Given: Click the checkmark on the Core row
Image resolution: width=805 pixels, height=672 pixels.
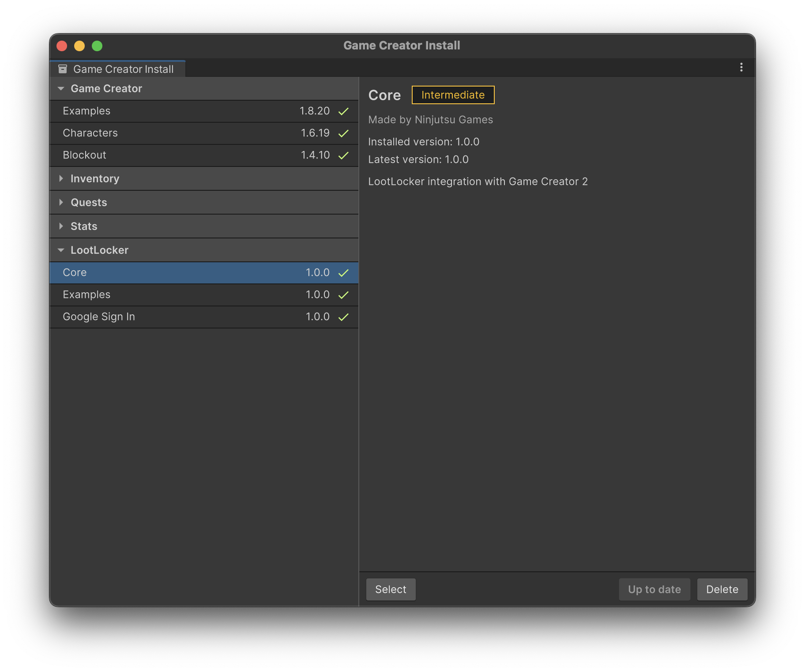Looking at the screenshot, I should coord(343,273).
